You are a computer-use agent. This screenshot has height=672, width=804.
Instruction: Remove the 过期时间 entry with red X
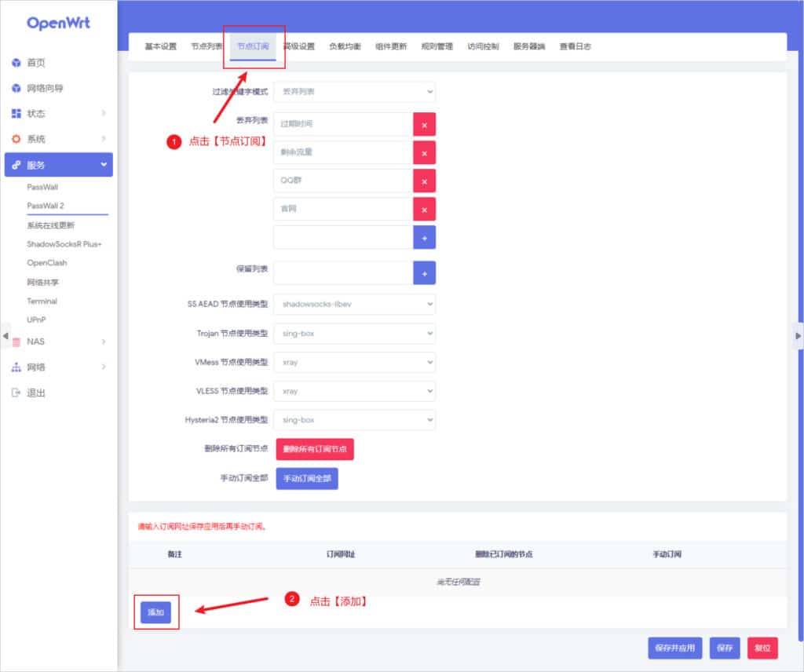pos(424,124)
